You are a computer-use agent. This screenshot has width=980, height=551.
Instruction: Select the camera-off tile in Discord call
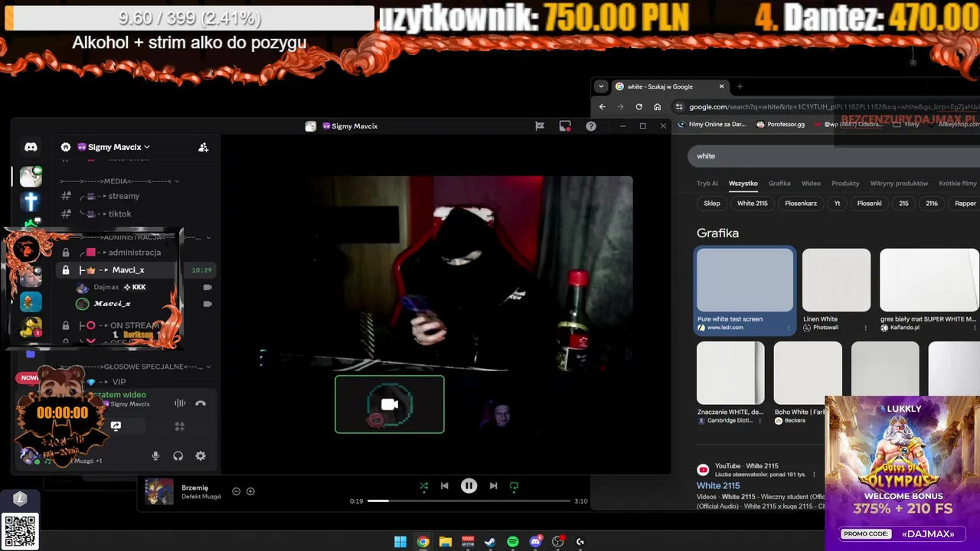390,404
